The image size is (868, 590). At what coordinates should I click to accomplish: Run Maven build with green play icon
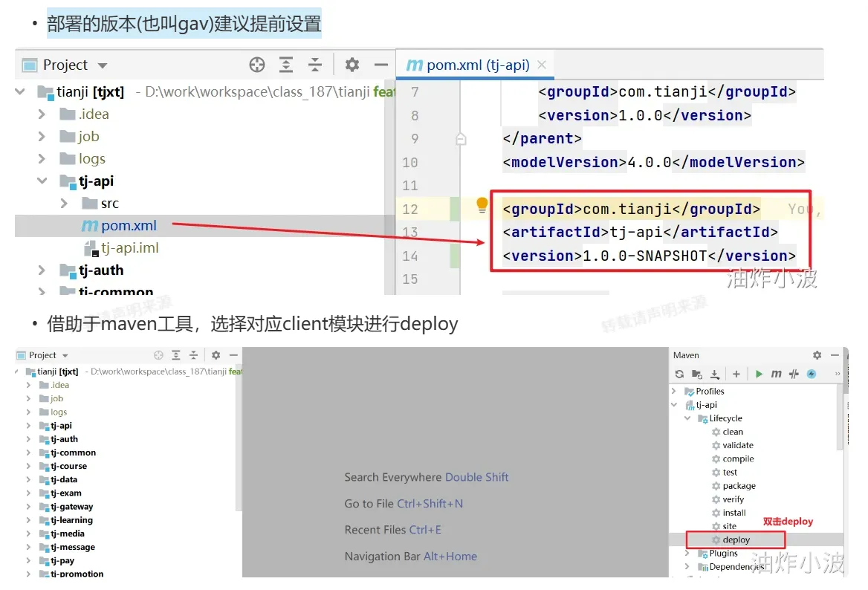pos(759,375)
